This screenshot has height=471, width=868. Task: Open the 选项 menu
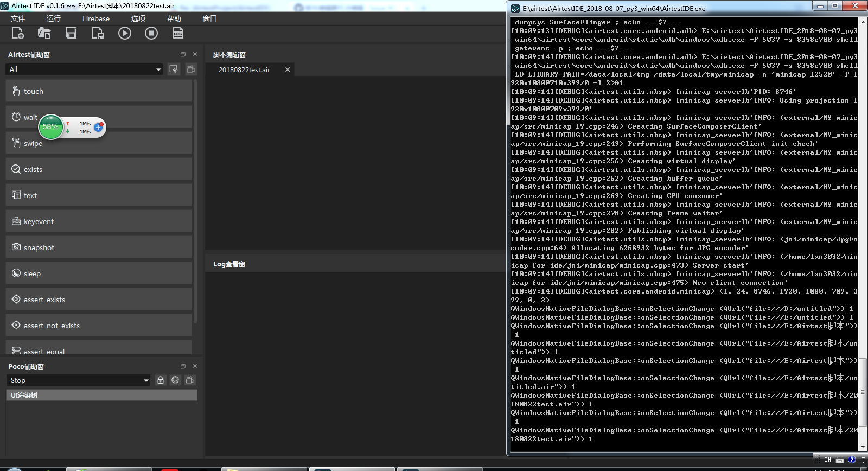coord(138,18)
